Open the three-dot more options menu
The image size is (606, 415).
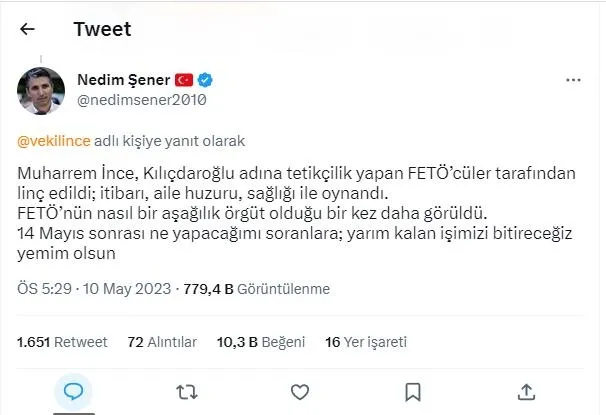(573, 79)
